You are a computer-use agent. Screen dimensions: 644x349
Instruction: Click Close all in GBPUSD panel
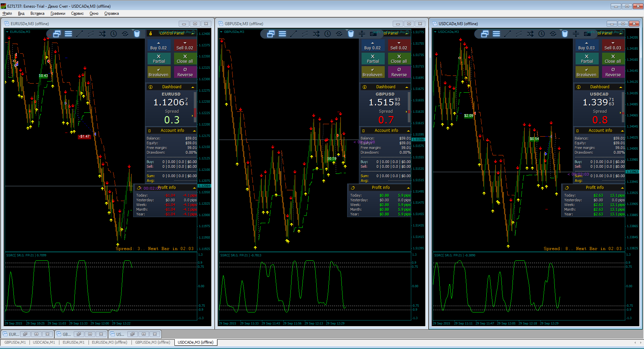tap(399, 59)
